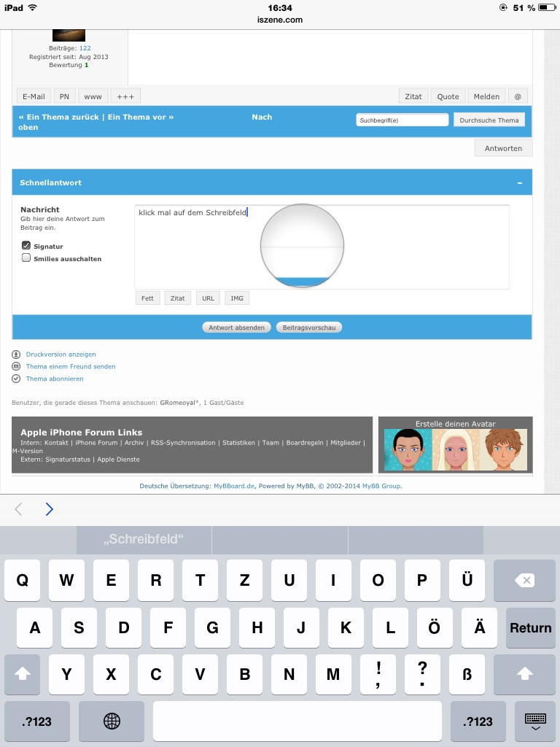560x747 pixels.
Task: Insert bold tags with the Fett button
Action: 147,298
